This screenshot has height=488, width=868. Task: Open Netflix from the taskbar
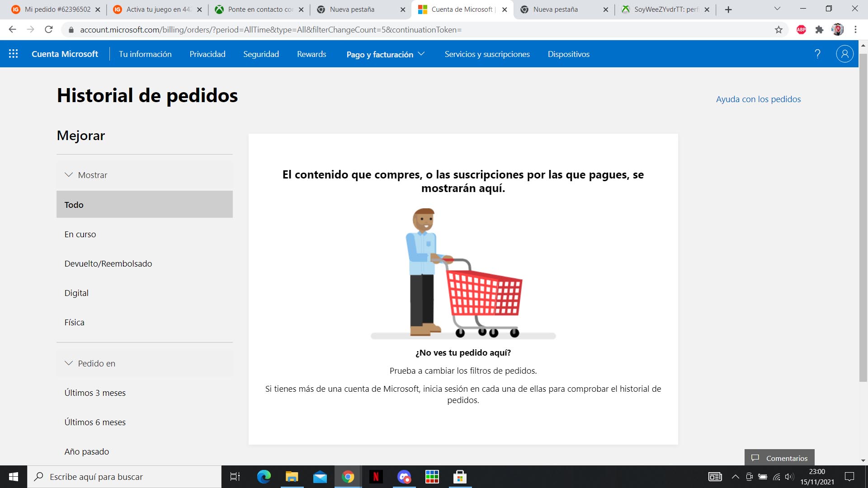(x=376, y=477)
